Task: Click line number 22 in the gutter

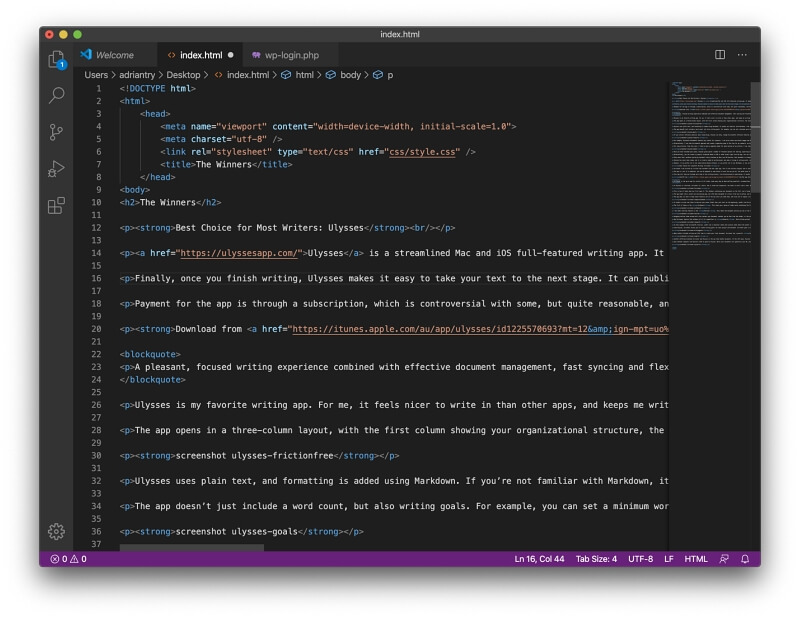Action: point(96,354)
